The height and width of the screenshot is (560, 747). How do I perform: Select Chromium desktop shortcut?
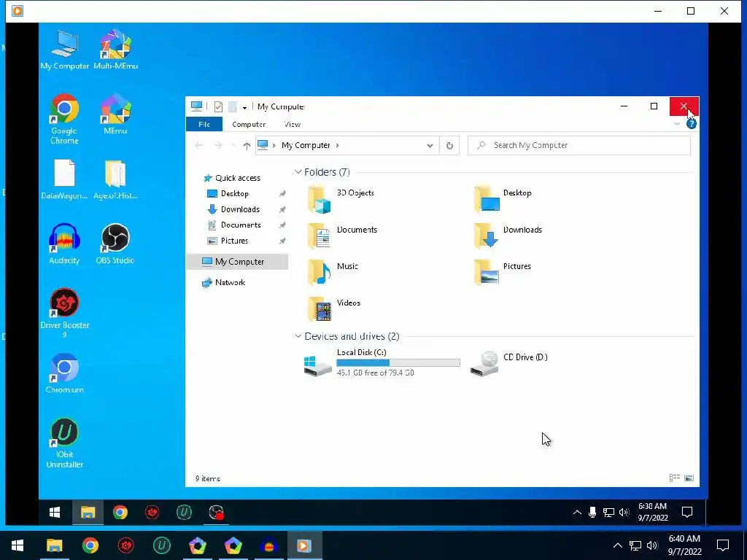point(65,373)
